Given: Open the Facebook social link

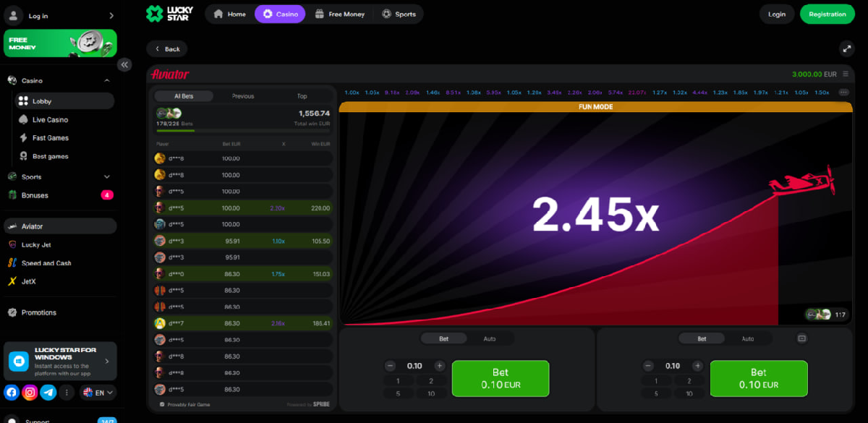Looking at the screenshot, I should click(12, 393).
